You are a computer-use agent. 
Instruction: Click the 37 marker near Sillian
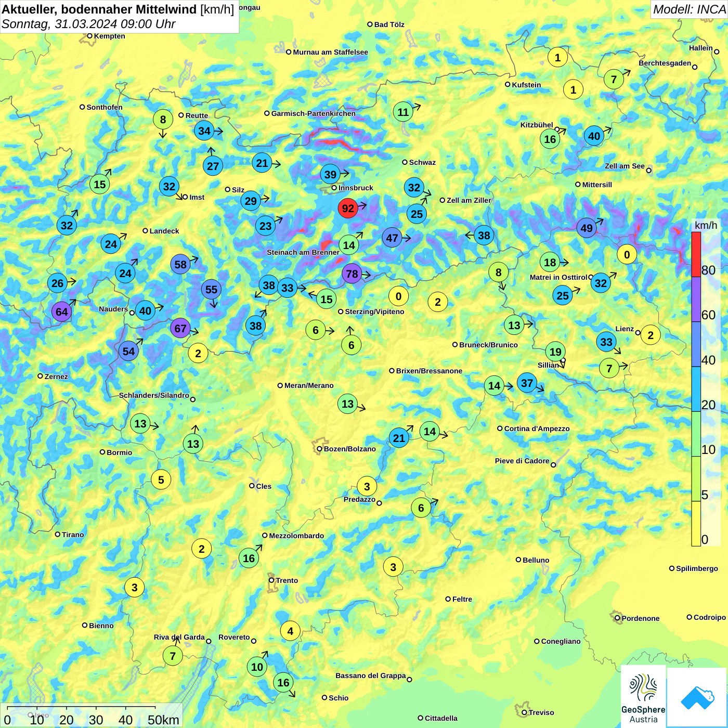point(527,383)
